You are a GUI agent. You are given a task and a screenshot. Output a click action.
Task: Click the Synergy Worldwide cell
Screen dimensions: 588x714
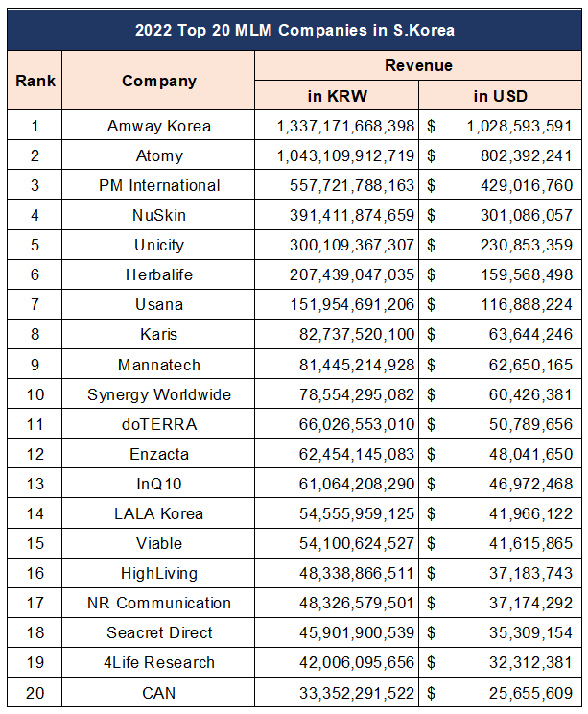159,394
